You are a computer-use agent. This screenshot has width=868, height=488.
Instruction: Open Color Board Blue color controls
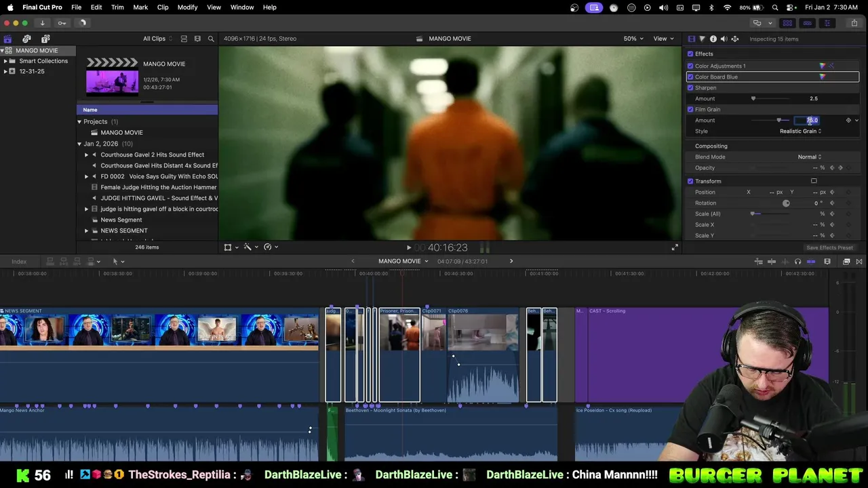[x=823, y=77]
